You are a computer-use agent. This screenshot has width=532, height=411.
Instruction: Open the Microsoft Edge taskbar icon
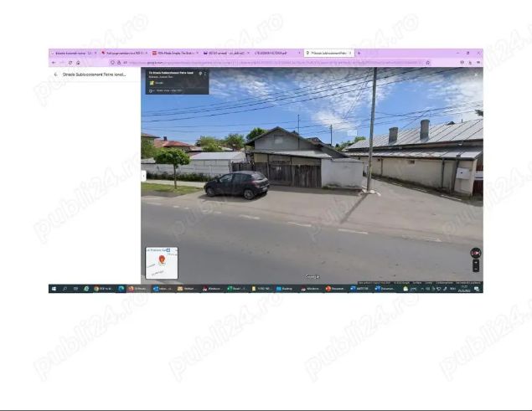point(121,289)
